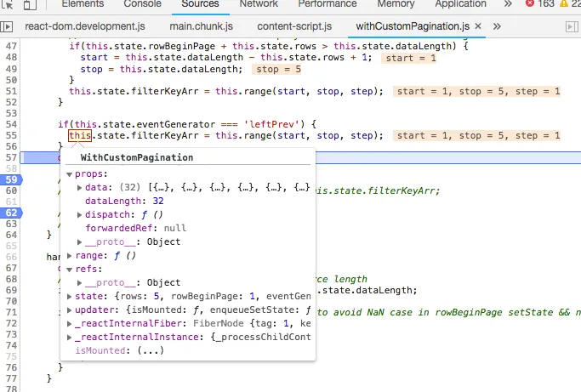581x392 pixels.
Task: Expand the dispatch function entry
Action: tap(79, 215)
